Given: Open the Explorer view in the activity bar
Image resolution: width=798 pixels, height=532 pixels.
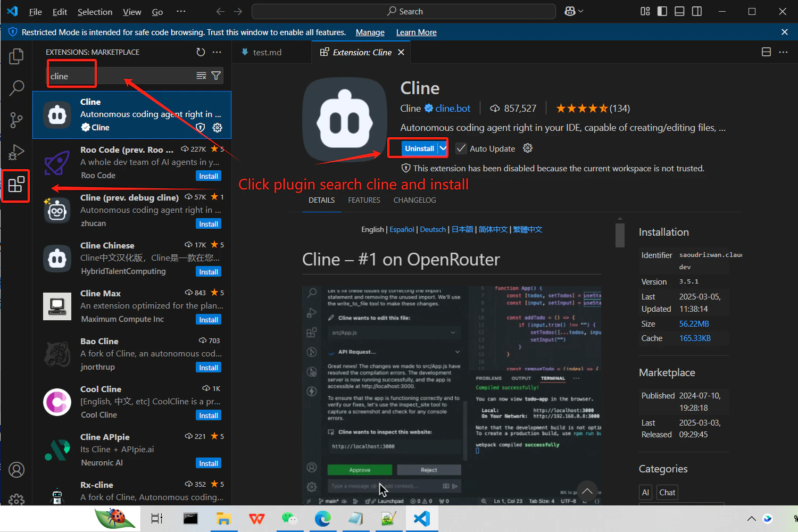Looking at the screenshot, I should point(16,56).
